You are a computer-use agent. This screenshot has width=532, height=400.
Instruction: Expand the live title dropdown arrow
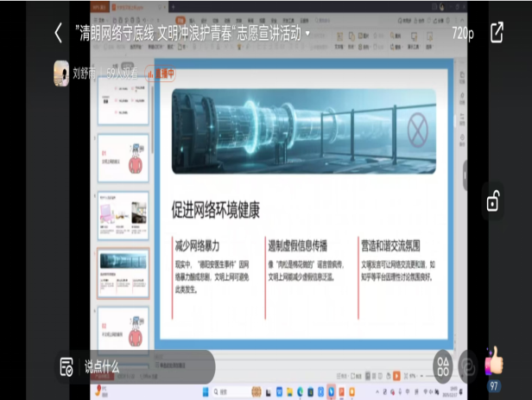(307, 34)
